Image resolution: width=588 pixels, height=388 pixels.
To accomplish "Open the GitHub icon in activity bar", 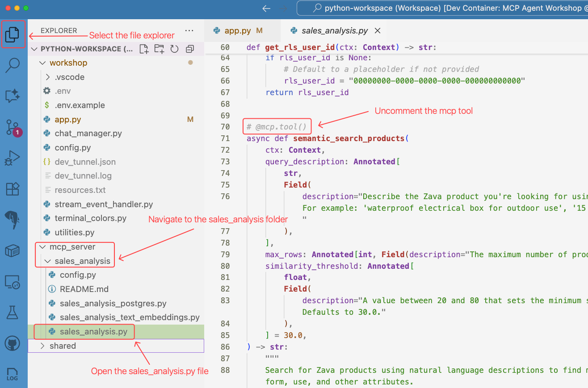I will (13, 344).
